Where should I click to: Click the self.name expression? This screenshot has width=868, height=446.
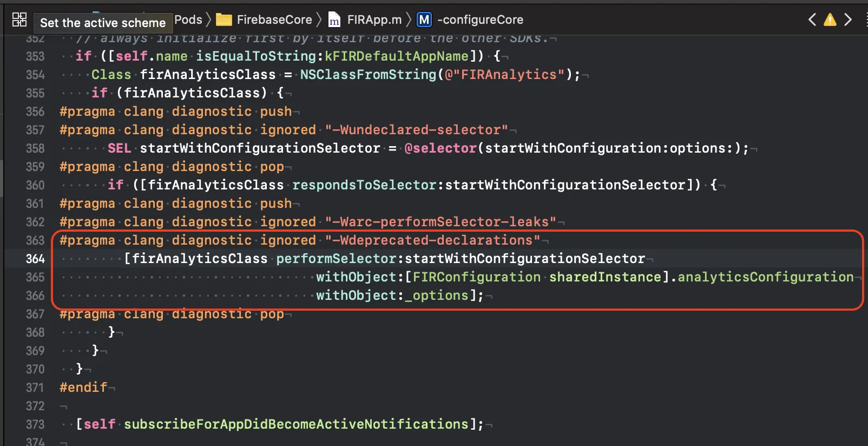[x=152, y=56]
